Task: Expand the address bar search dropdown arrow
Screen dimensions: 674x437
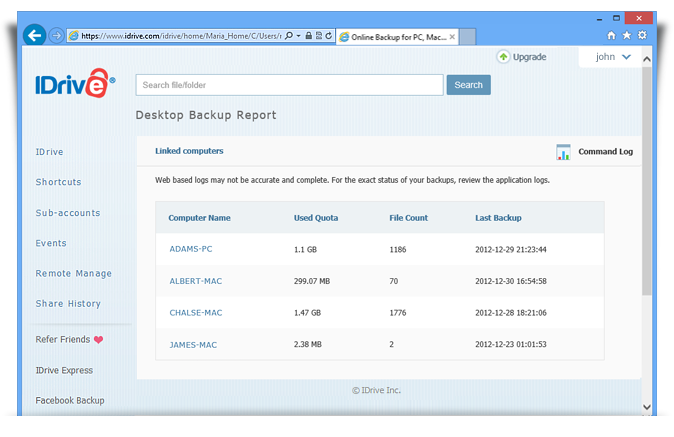Action: coord(300,36)
